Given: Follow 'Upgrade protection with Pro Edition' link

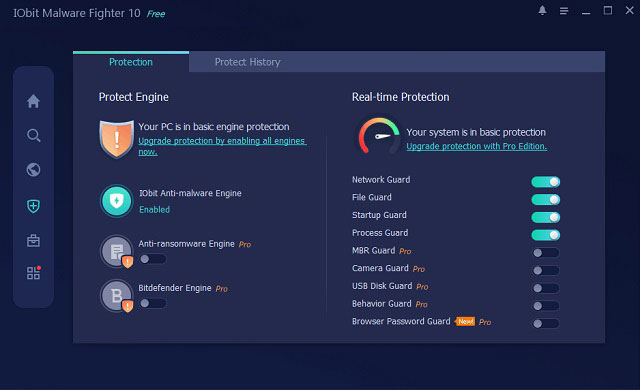Looking at the screenshot, I should [476, 146].
